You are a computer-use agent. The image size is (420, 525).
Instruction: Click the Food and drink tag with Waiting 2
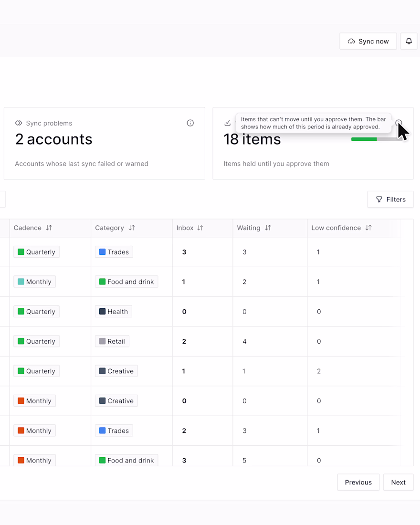(126, 282)
